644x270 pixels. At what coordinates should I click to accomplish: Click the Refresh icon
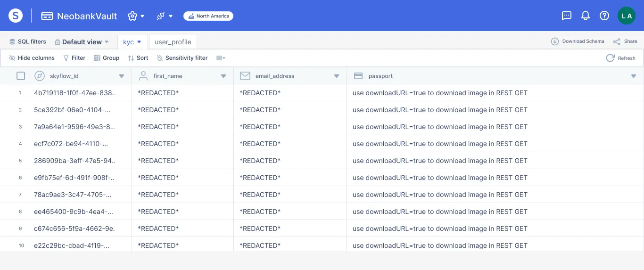pyautogui.click(x=611, y=58)
